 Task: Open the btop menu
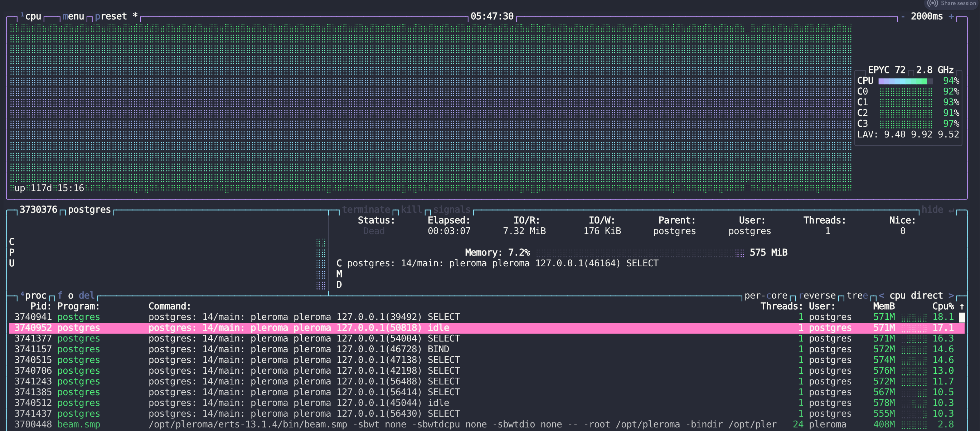73,16
